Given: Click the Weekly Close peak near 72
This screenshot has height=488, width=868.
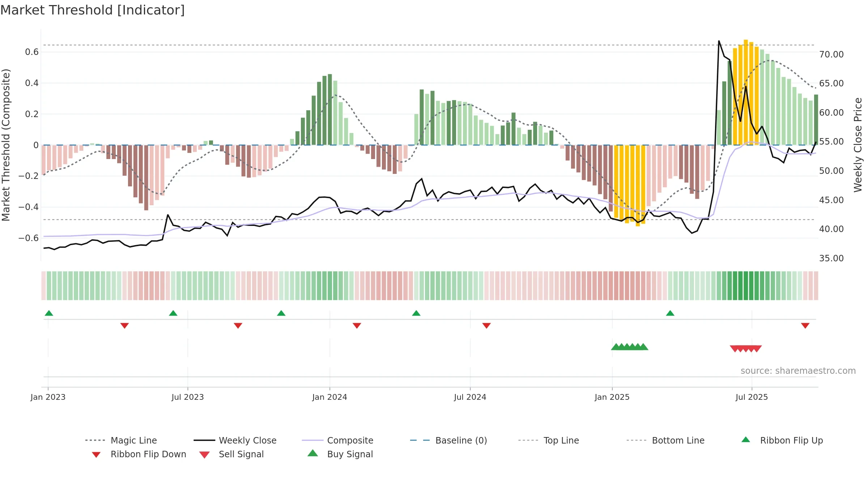Looking at the screenshot, I should click(x=719, y=41).
